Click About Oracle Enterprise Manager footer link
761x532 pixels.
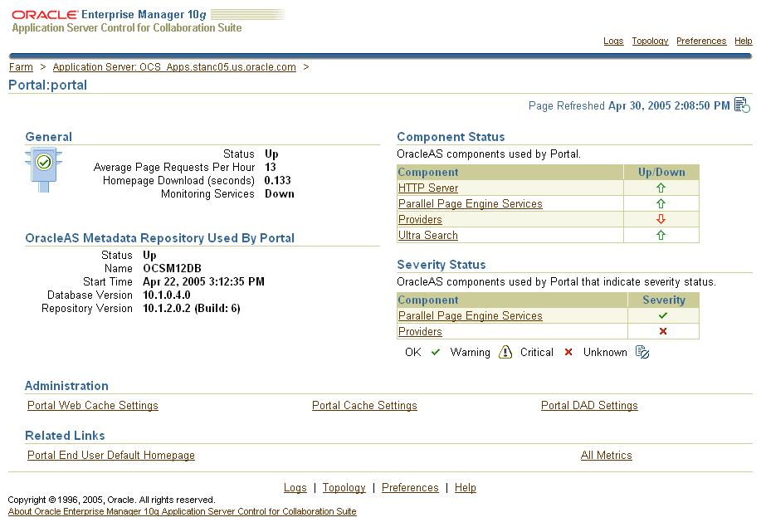coord(182,511)
